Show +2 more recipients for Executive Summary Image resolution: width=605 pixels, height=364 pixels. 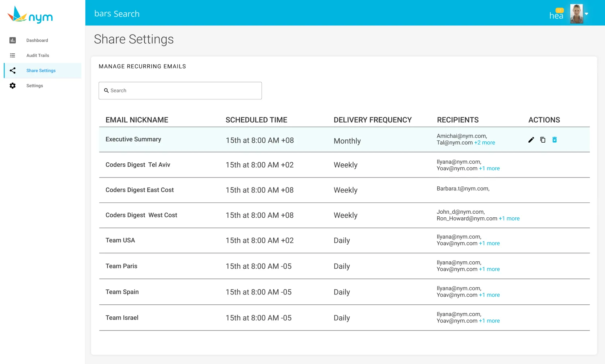485,143
